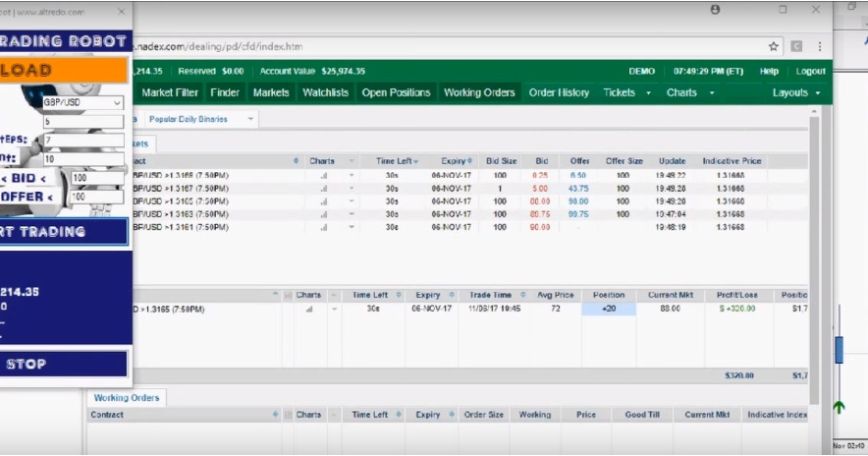Click the Nadex address bar URL
Screen dimensions: 868x456
tap(220, 46)
